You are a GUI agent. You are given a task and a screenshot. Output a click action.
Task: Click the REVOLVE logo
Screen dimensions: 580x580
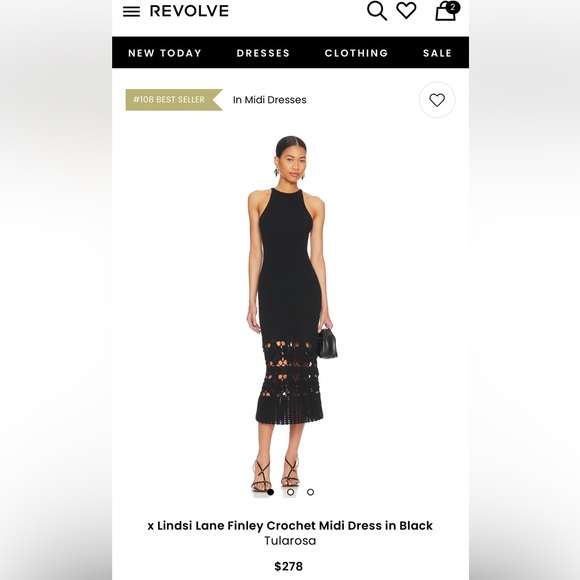[x=189, y=11]
